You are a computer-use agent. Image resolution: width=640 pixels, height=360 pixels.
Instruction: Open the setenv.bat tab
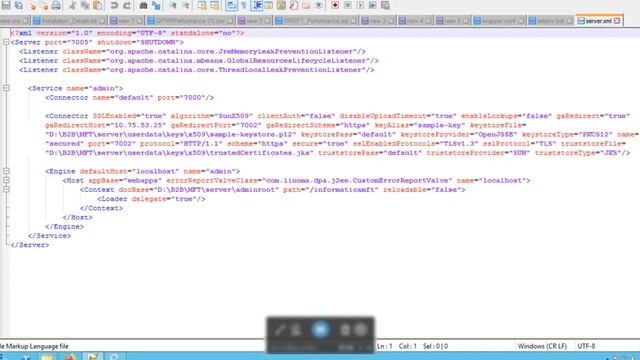click(551, 20)
